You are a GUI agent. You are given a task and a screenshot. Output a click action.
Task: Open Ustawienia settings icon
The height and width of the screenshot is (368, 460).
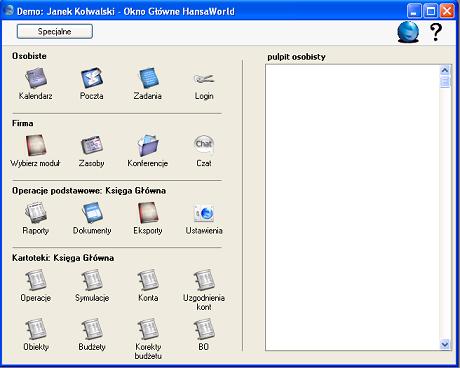pyautogui.click(x=204, y=213)
